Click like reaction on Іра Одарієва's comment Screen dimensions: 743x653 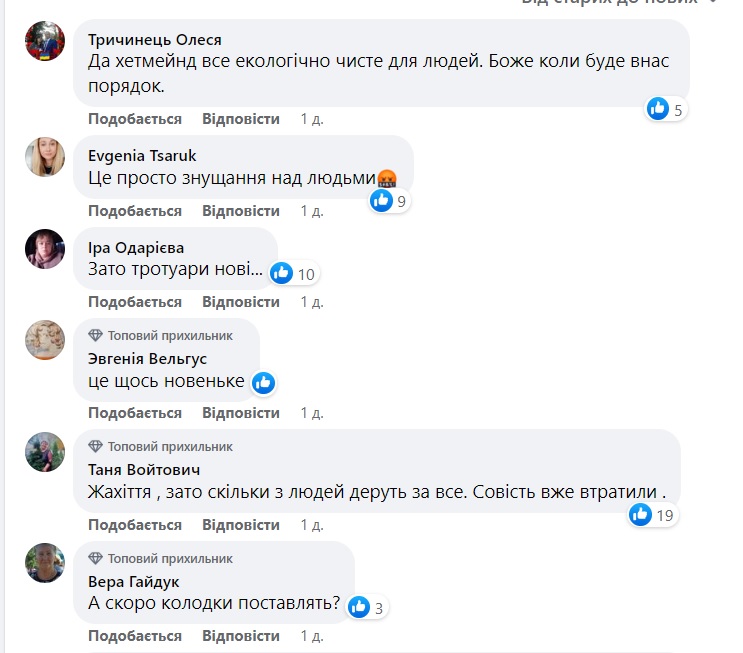pos(282,273)
